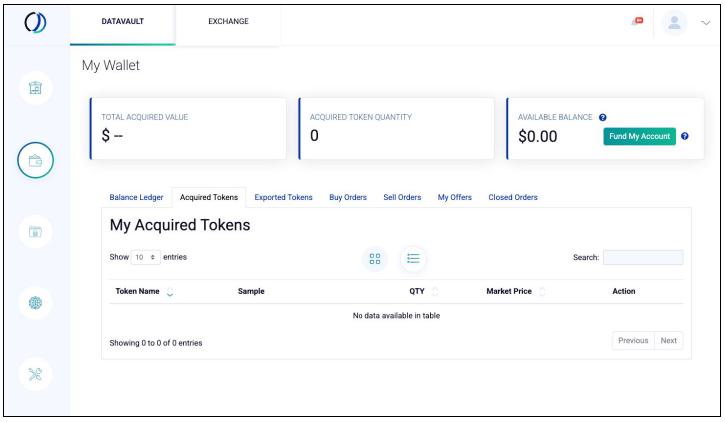Click the sidebar icon just below the wallet
This screenshot has height=422, width=725.
pyautogui.click(x=35, y=232)
